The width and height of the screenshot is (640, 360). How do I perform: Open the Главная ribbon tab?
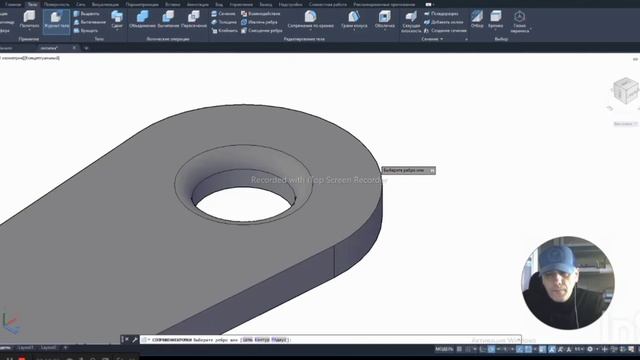coord(13,4)
